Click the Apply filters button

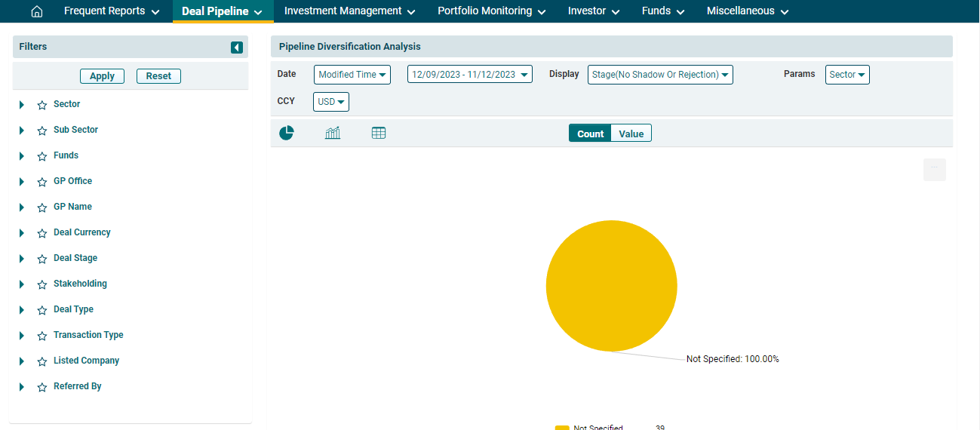pos(102,76)
